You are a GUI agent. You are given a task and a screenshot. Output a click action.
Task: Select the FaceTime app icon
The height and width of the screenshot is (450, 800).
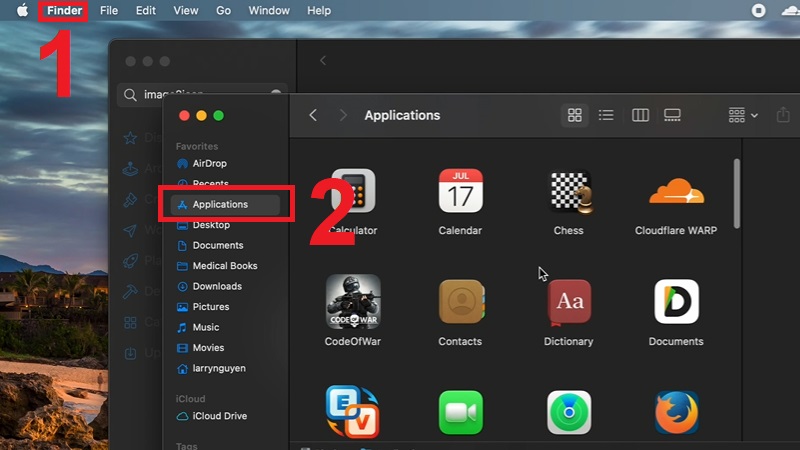coord(461,412)
